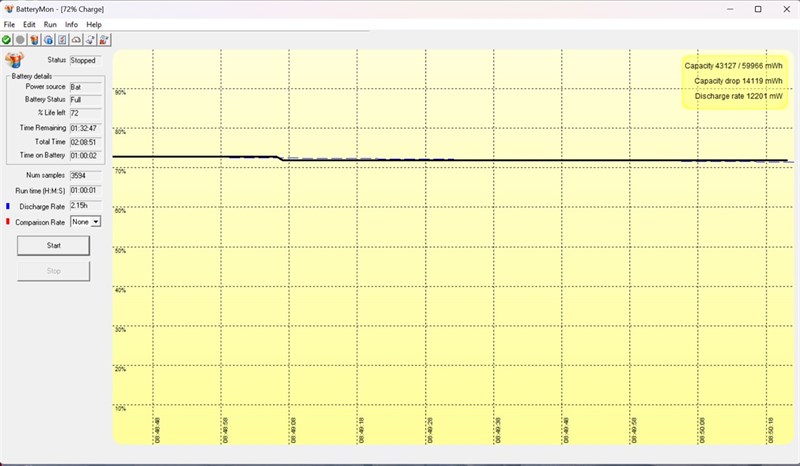Open the Edit menu

click(29, 24)
